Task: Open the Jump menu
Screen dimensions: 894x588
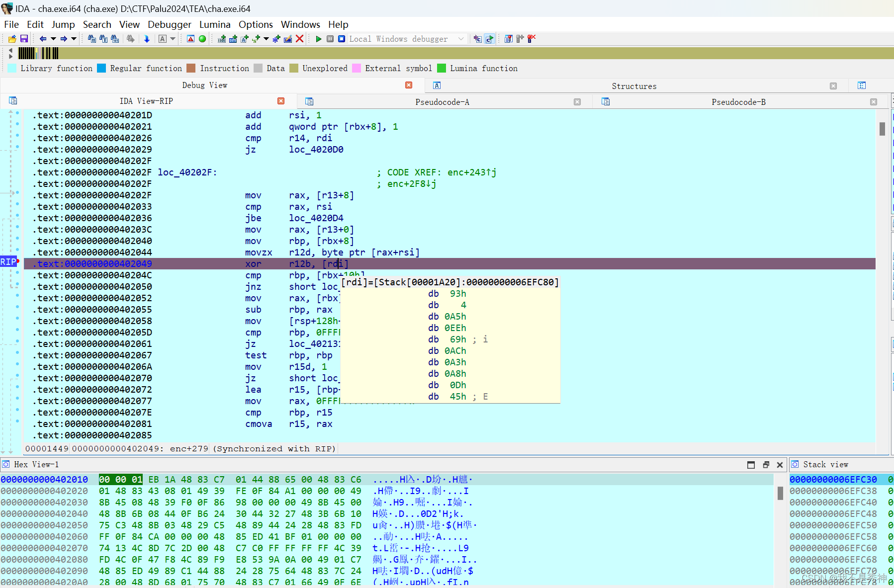Action: pos(63,24)
